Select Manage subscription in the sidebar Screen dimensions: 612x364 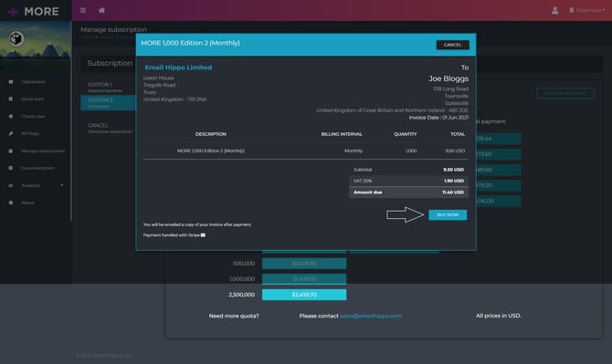tap(43, 151)
